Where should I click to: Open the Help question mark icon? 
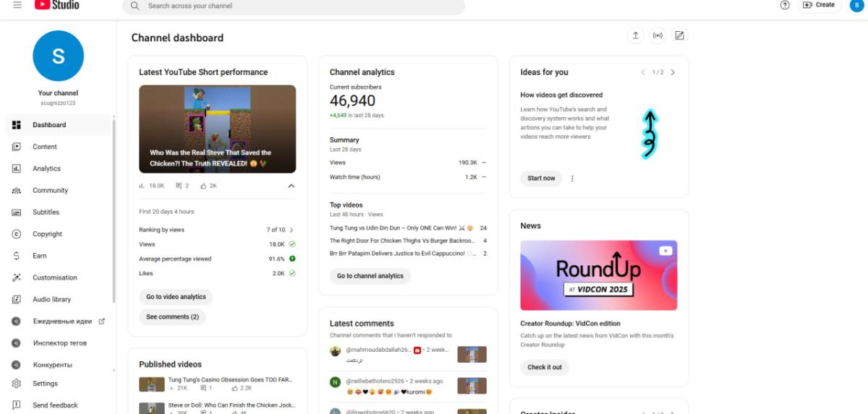click(785, 5)
